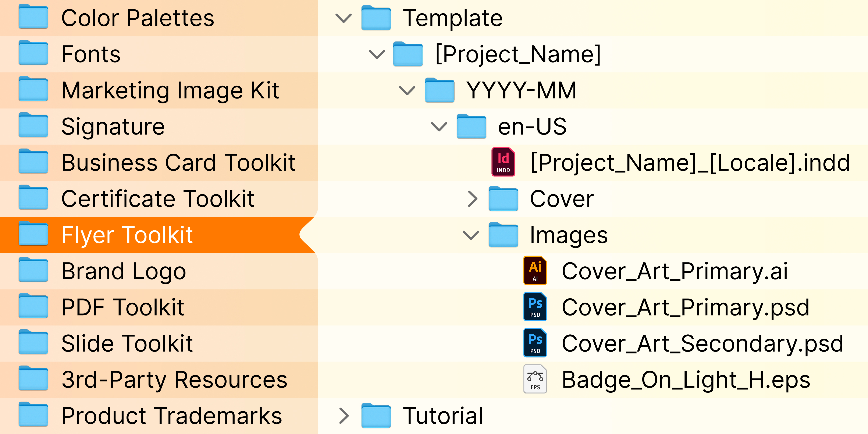Click the EPS file icon for Badge_On_Light_H
The width and height of the screenshot is (868, 434).
[x=535, y=379]
